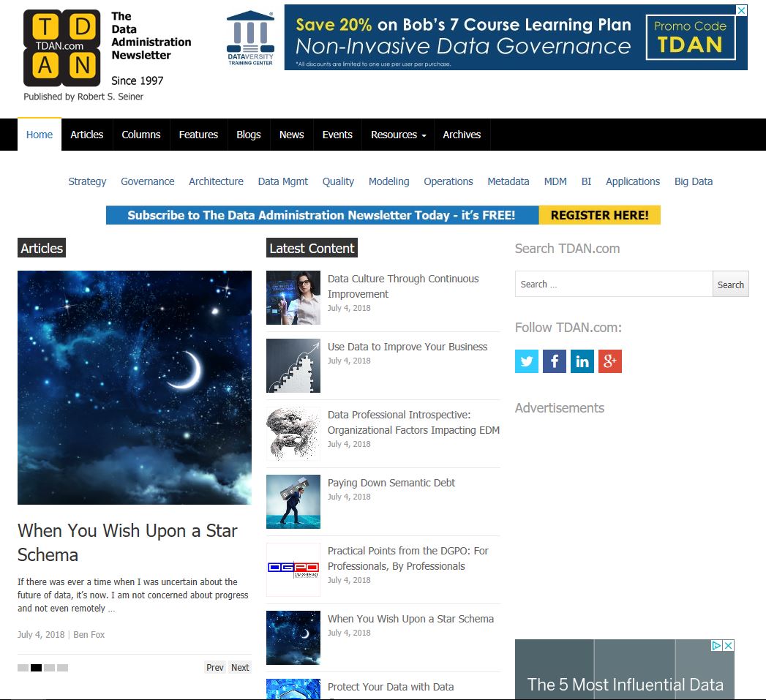Click the REGISTER HERE! button
This screenshot has width=766, height=700.
coord(599,215)
